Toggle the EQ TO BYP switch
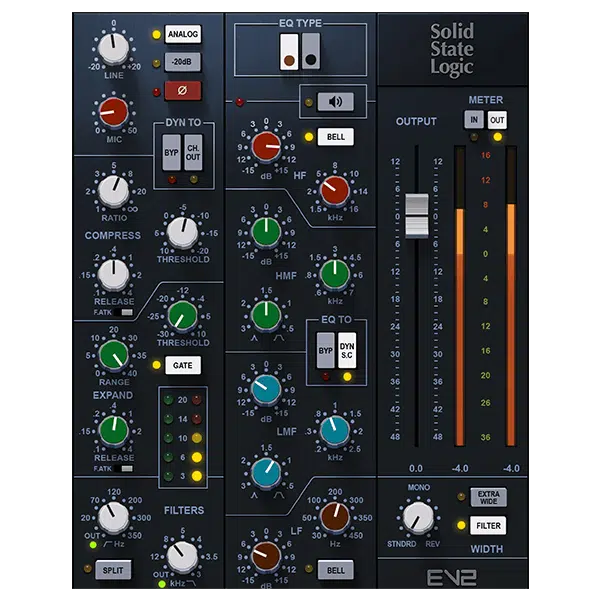The width and height of the screenshot is (600, 600). tap(325, 351)
